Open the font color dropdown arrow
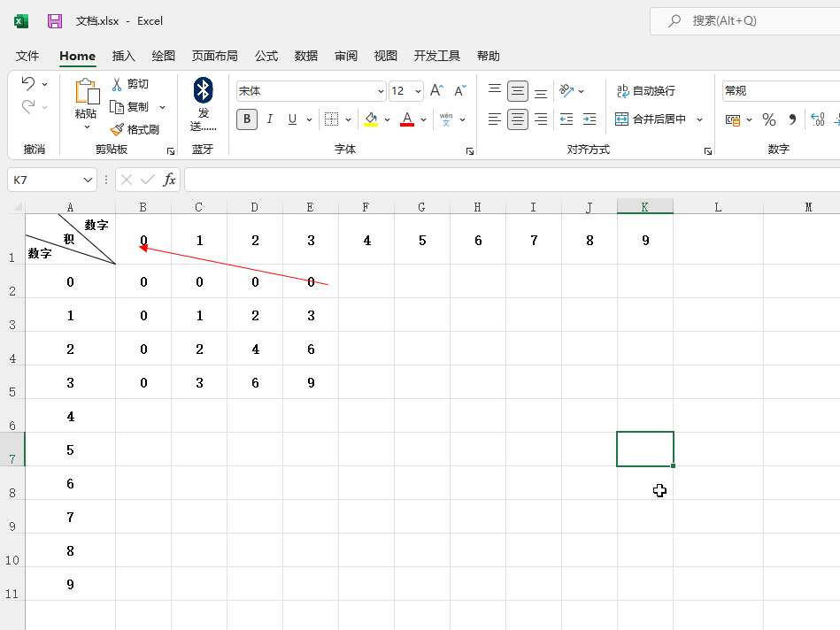 pos(423,119)
